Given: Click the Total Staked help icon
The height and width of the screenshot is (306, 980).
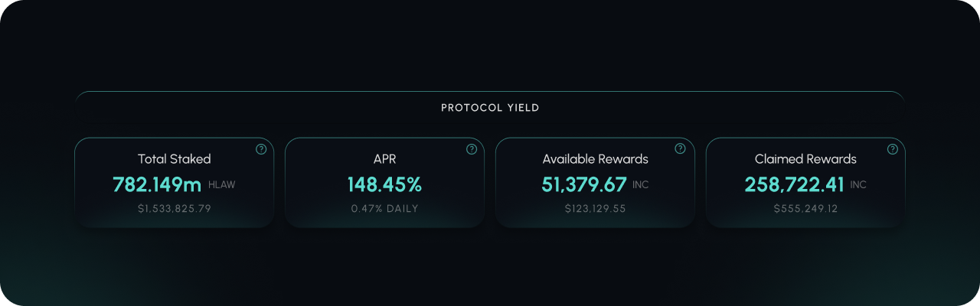Looking at the screenshot, I should (x=261, y=149).
